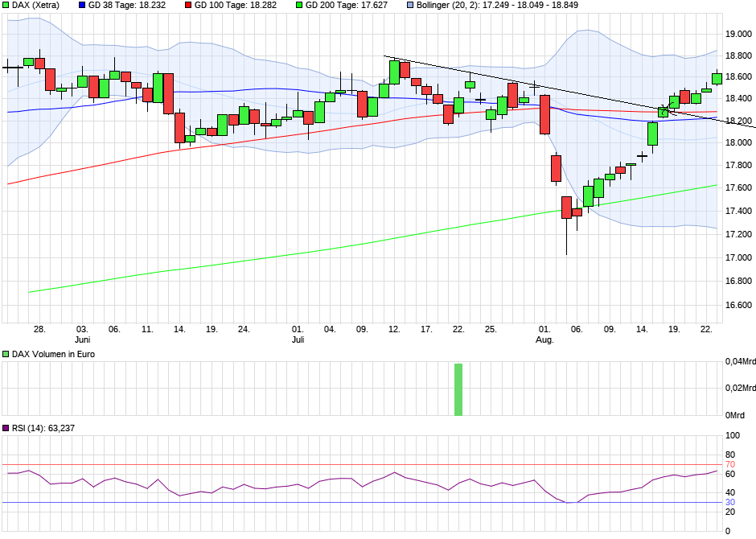
Task: Click the '01. Aug.' date axis label
Action: coord(544,334)
